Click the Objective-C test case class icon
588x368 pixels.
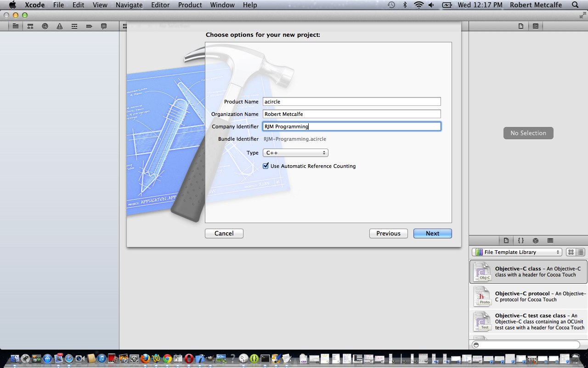click(482, 321)
